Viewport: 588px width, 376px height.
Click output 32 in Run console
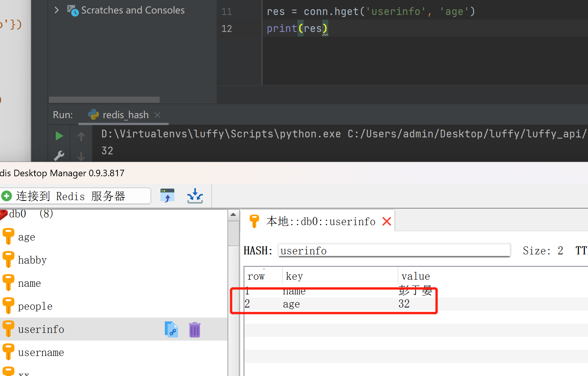click(107, 150)
